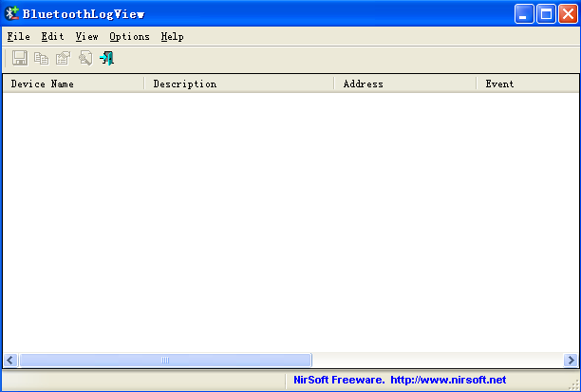This screenshot has height=392, width=581.
Task: Open the Options menu
Action: pos(129,36)
